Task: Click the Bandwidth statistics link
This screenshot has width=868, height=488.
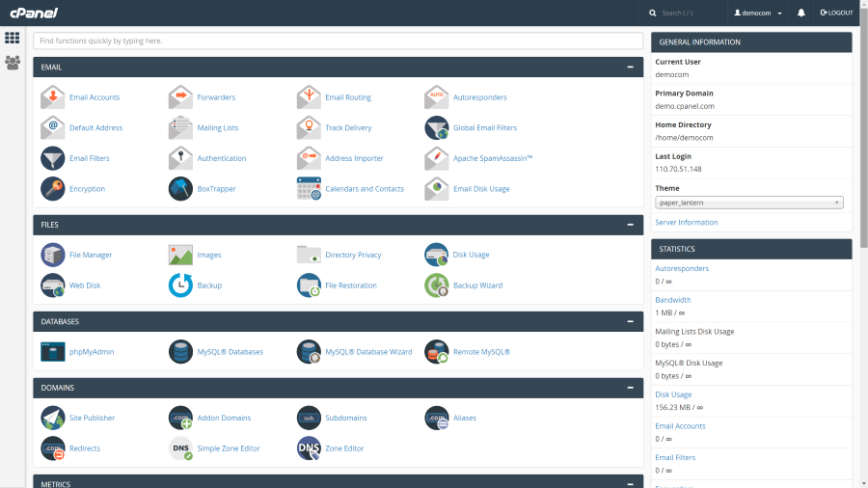Action: (673, 300)
